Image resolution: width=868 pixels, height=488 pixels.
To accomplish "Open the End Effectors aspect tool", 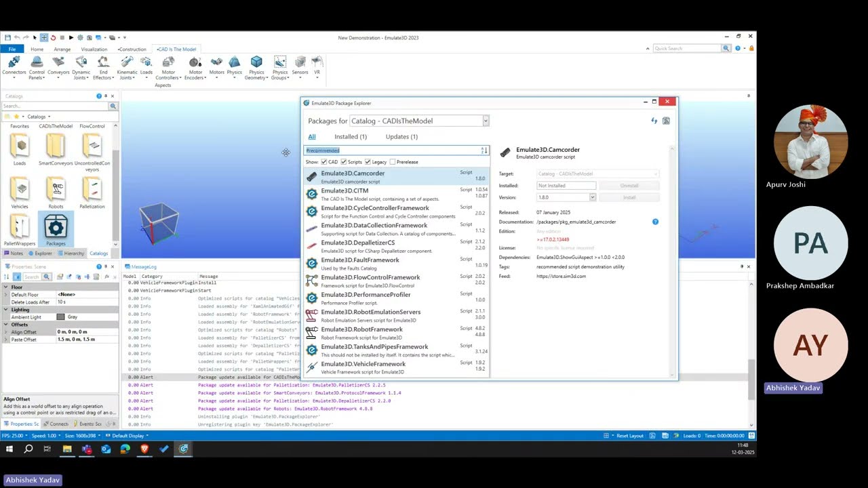I will point(103,68).
